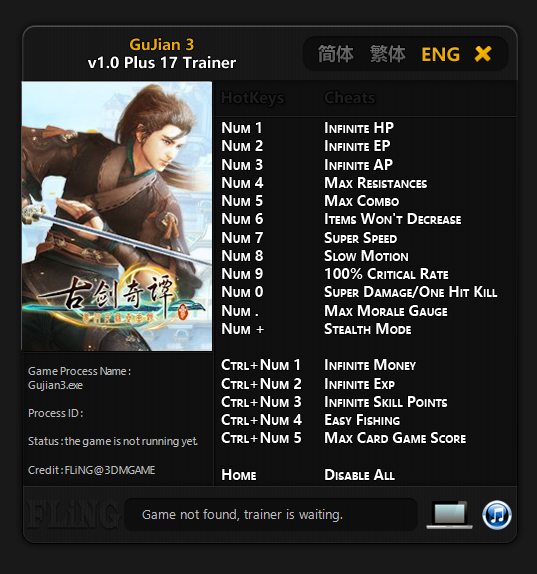Close the trainer with yellow X
Image resolution: width=537 pixels, height=574 pixels.
483,54
